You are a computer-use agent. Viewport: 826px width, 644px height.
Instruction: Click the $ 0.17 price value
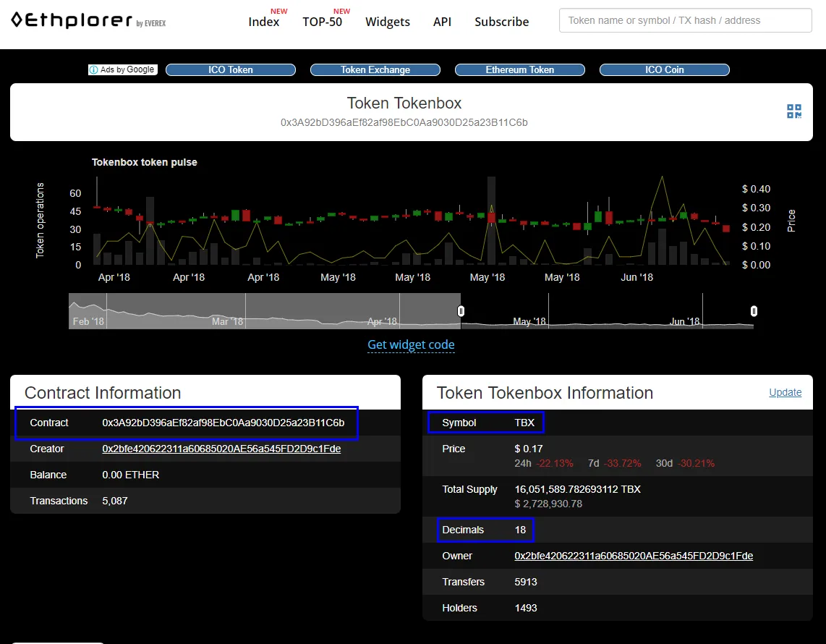529,449
